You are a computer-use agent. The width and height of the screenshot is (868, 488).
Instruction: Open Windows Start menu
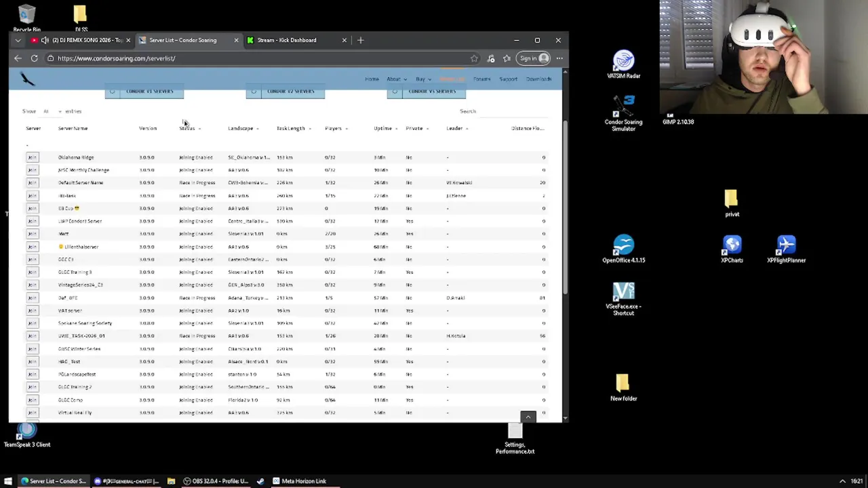coord(8,481)
